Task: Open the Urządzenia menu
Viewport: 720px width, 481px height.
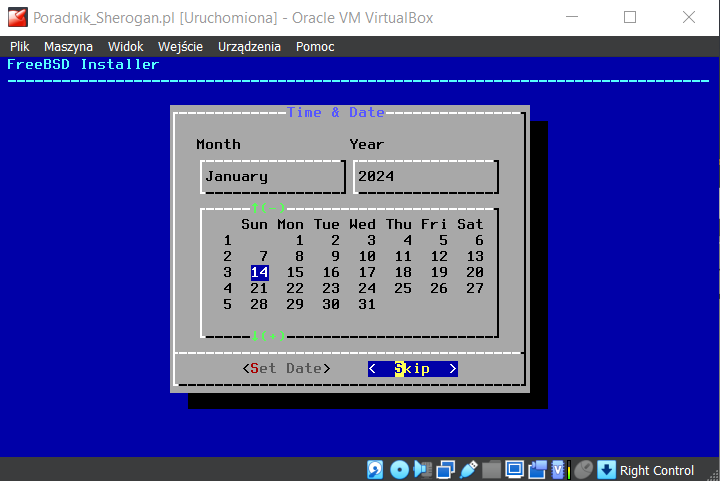Action: coord(249,47)
